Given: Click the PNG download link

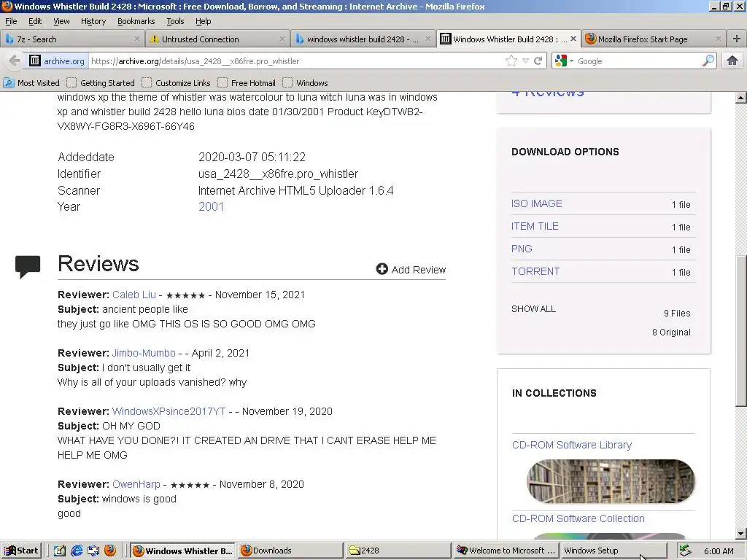Looking at the screenshot, I should pyautogui.click(x=522, y=249).
